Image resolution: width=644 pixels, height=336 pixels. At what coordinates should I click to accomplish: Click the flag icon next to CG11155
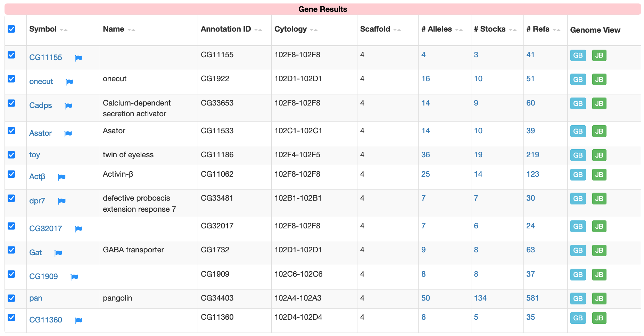pyautogui.click(x=79, y=58)
